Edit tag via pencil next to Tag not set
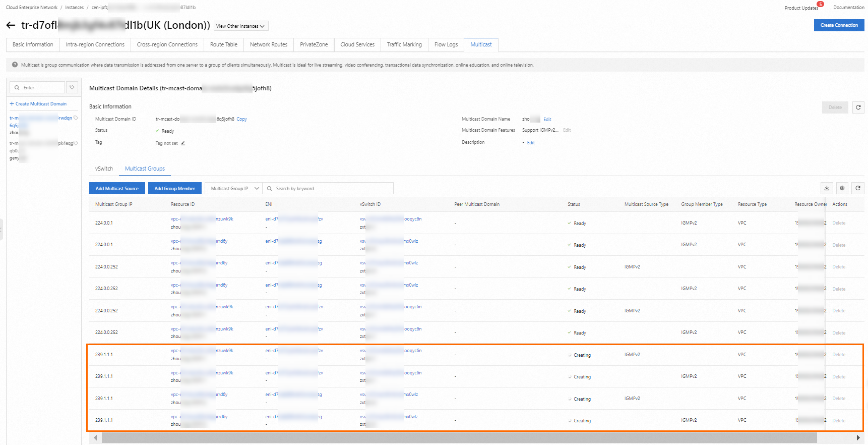The image size is (868, 445). (183, 143)
